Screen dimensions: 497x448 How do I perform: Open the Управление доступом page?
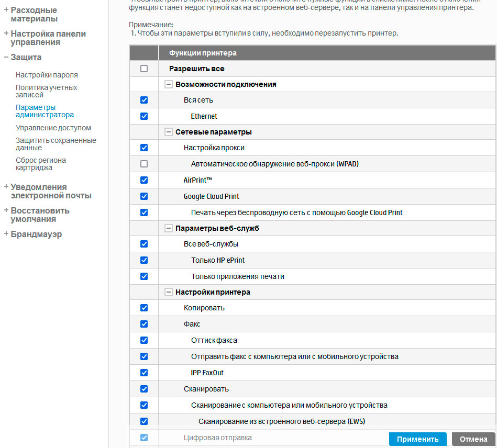point(53,128)
